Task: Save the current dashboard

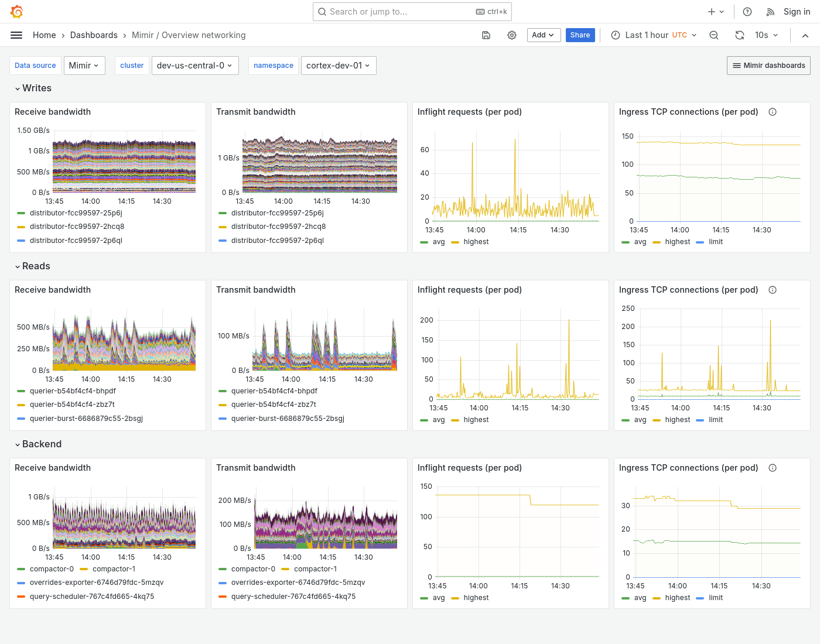Action: click(486, 35)
